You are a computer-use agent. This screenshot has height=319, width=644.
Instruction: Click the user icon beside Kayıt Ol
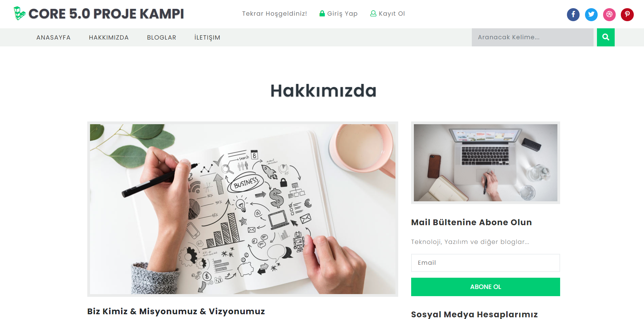tap(373, 13)
